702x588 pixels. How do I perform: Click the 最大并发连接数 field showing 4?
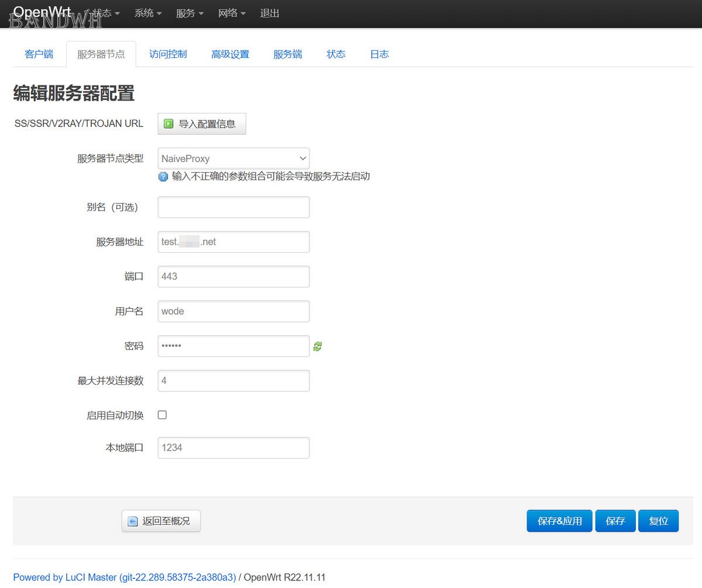click(x=233, y=381)
